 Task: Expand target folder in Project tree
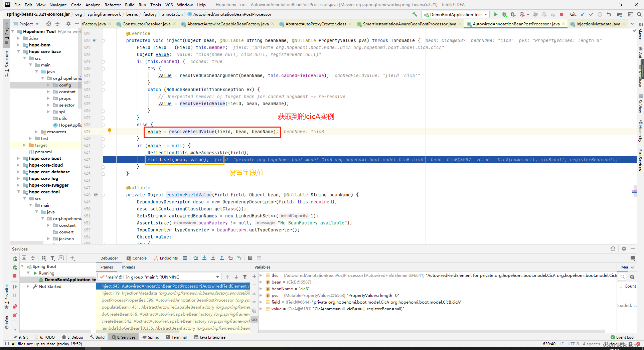[x=24, y=145]
